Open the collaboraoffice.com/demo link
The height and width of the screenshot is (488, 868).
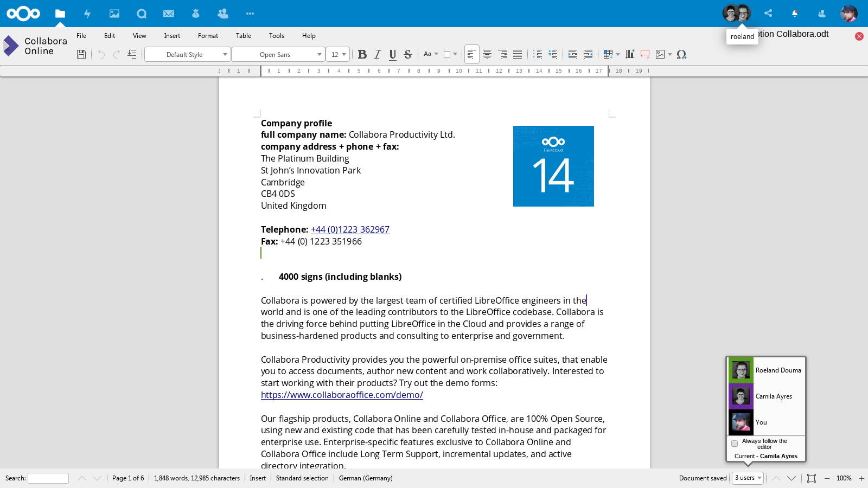click(342, 395)
